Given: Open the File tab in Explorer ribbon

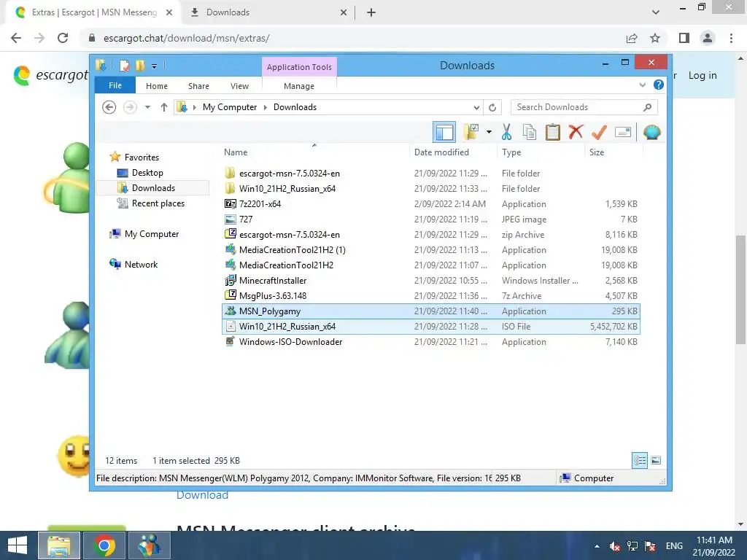Looking at the screenshot, I should coord(115,86).
